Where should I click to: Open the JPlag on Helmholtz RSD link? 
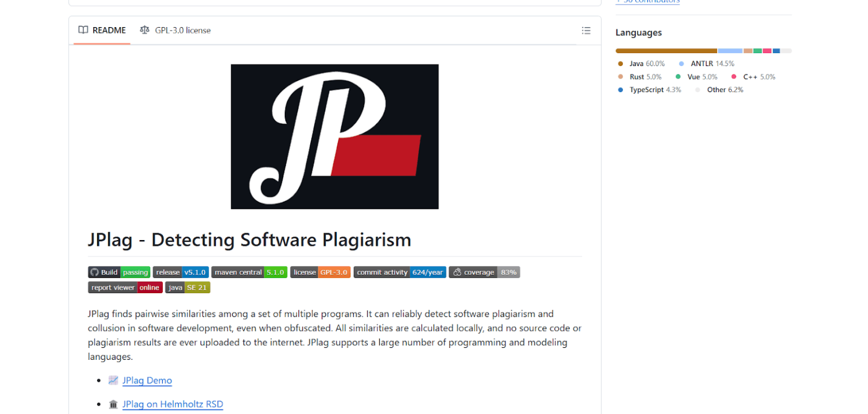pos(172,404)
